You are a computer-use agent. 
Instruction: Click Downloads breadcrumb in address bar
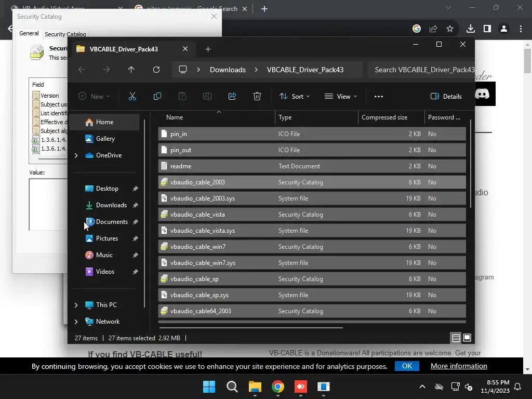[228, 70]
